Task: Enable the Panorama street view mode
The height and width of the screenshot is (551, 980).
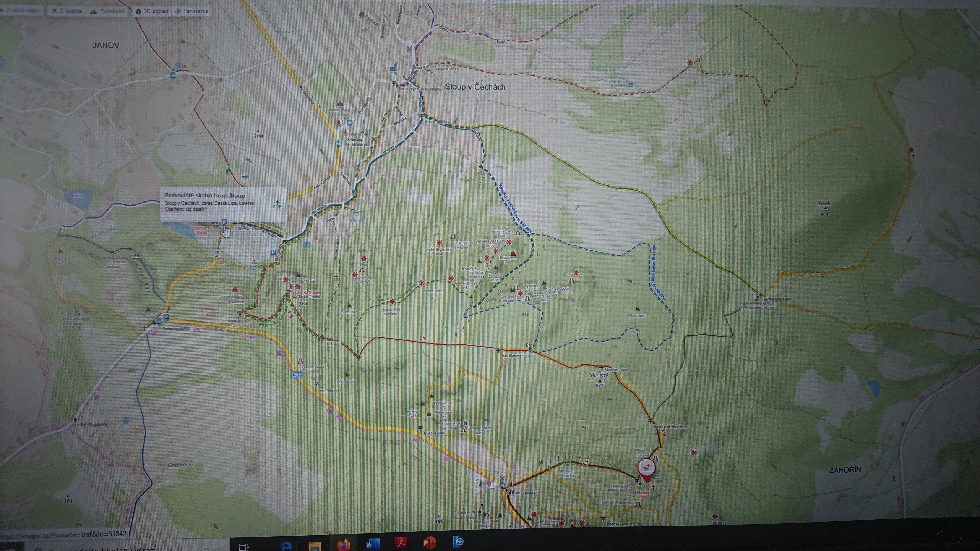Action: point(192,11)
